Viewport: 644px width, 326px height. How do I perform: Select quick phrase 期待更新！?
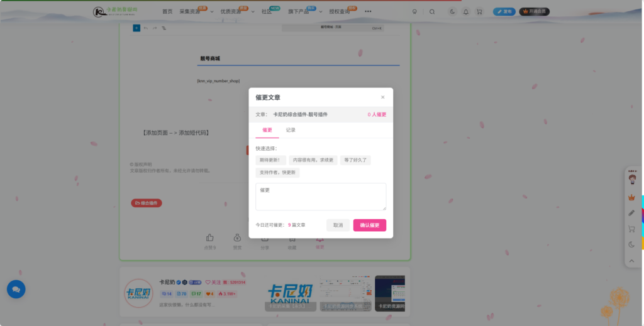click(x=270, y=160)
